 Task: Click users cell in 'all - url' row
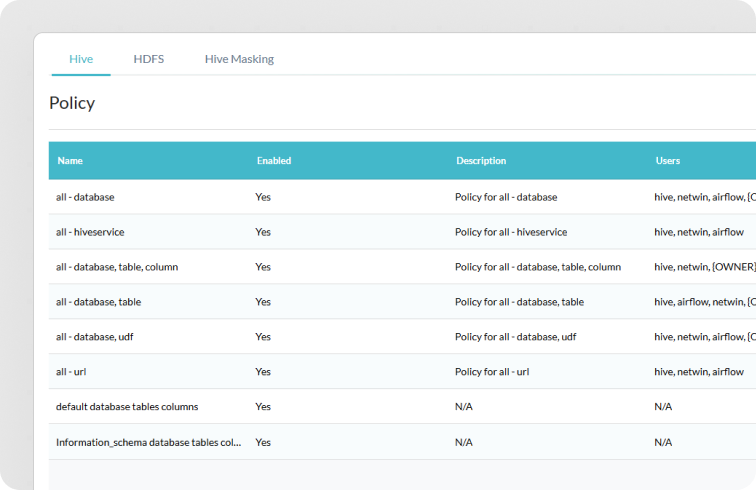(698, 372)
